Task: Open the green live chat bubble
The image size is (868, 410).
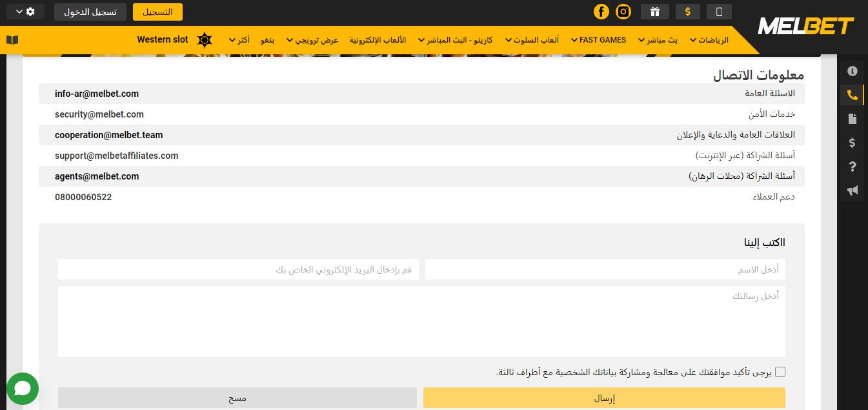Action: tap(23, 389)
